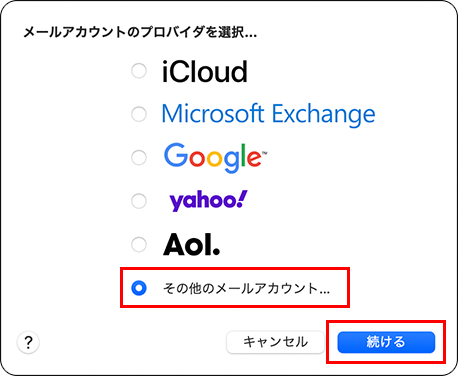
Task: Choose the Google radio button
Action: click(139, 158)
